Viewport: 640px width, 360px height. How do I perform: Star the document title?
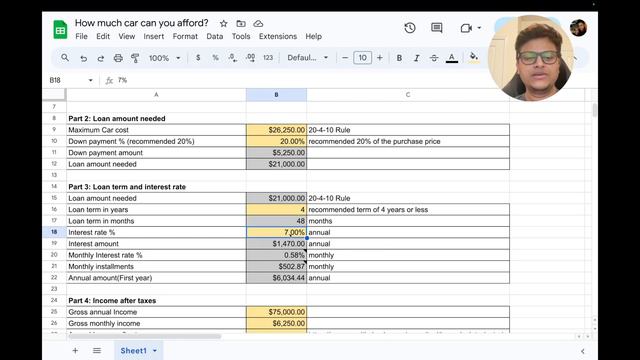pyautogui.click(x=223, y=24)
